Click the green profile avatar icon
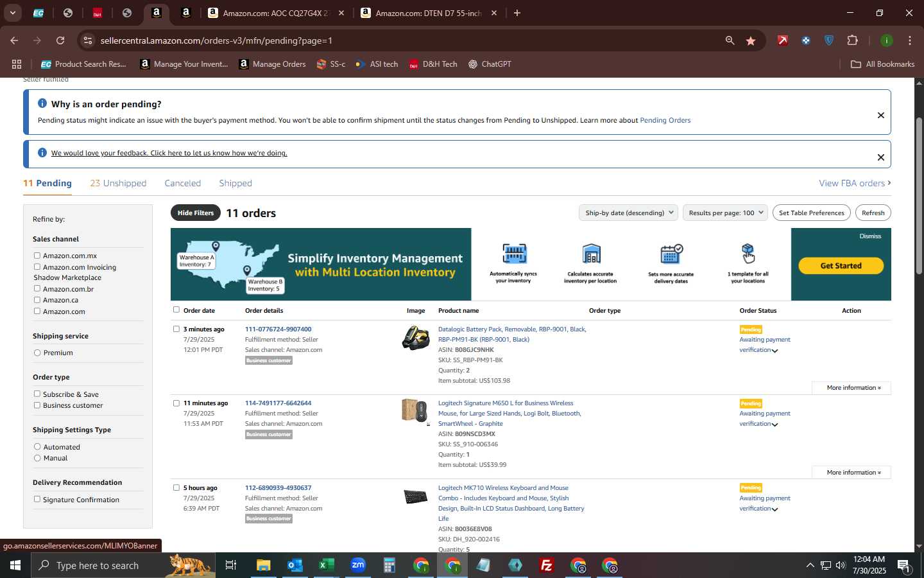Image resolution: width=924 pixels, height=578 pixels. click(x=887, y=40)
